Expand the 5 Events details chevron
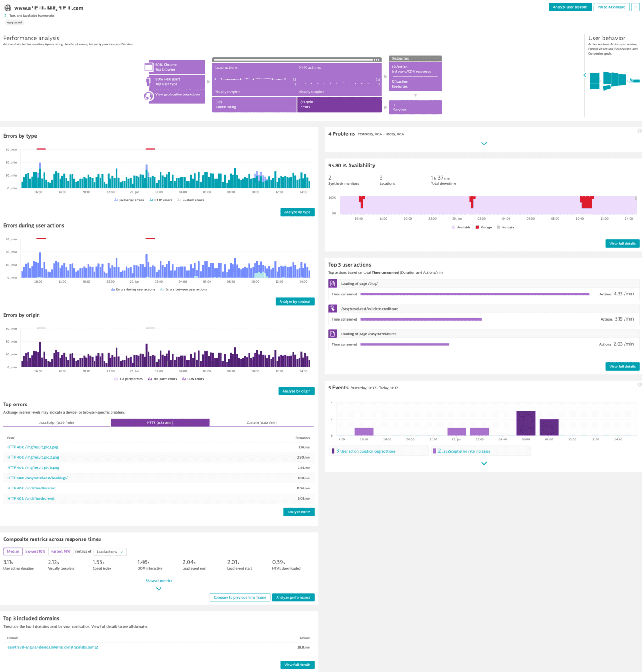 click(484, 463)
